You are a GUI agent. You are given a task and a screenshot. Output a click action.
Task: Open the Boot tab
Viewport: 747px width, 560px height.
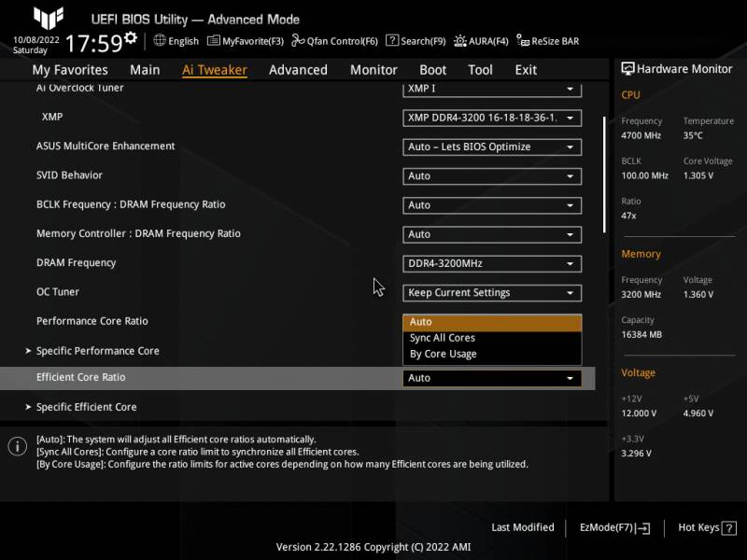(432, 70)
